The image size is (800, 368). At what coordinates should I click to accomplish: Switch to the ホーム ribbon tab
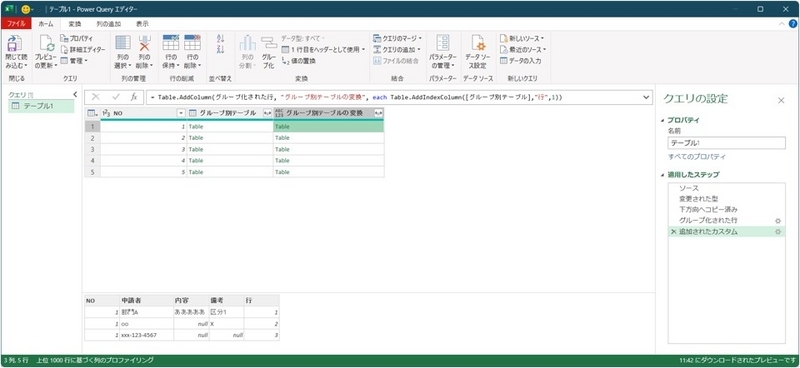pyautogui.click(x=46, y=23)
